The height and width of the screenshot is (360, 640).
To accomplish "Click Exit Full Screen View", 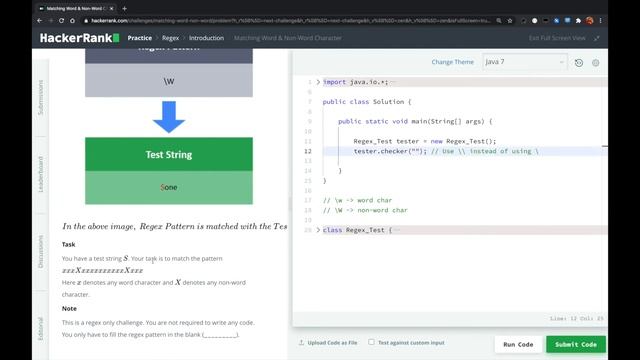I will tap(557, 38).
